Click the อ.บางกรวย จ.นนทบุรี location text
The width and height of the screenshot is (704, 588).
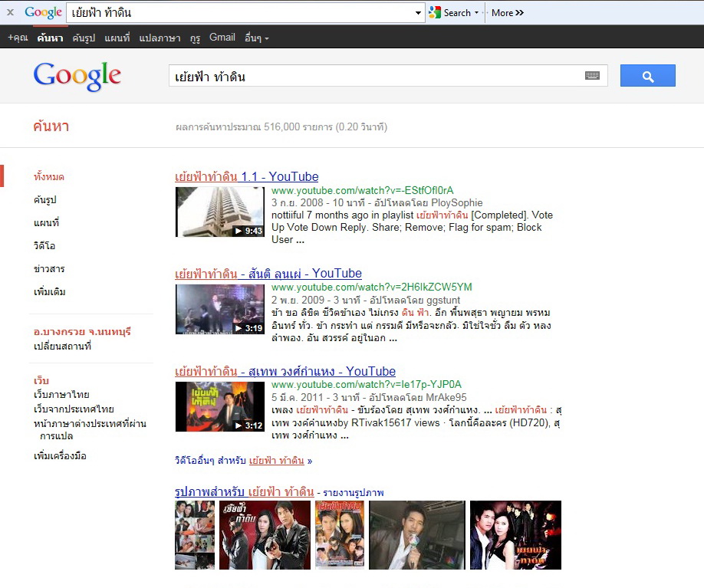[x=82, y=332]
